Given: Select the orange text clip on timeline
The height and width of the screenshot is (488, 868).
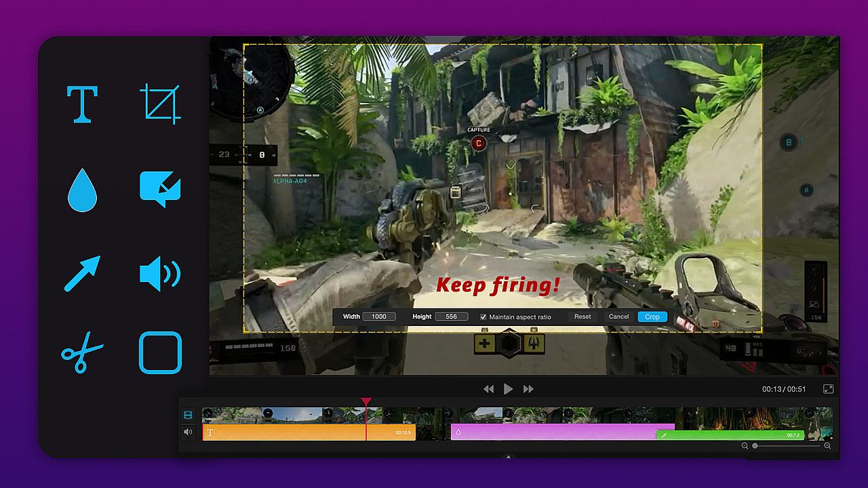Looking at the screenshot, I should point(309,432).
